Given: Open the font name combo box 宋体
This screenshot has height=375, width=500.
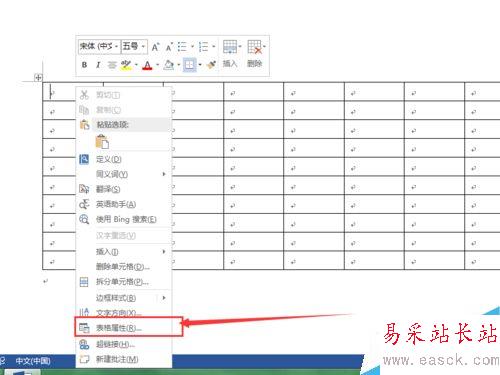Looking at the screenshot, I should pos(99,46).
